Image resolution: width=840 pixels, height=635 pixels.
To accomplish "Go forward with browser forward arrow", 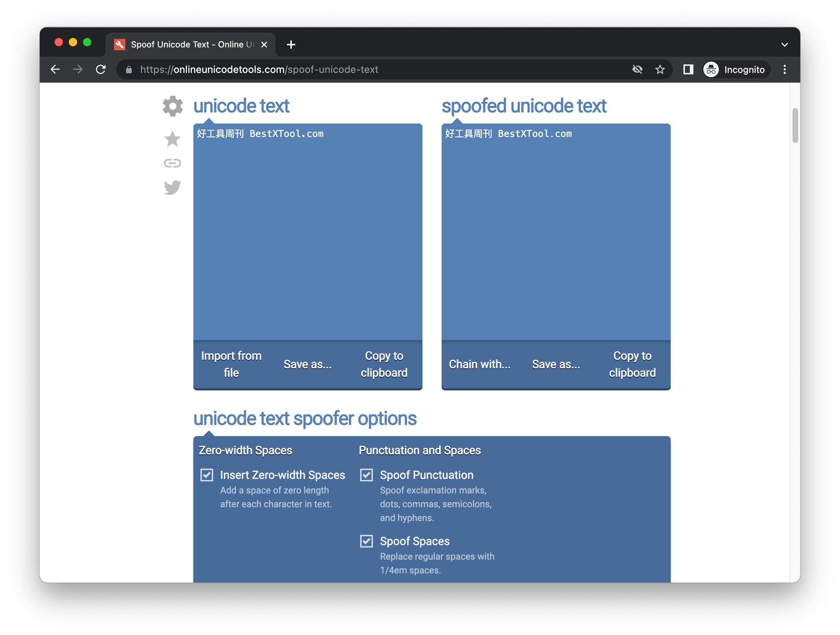I will [x=78, y=69].
